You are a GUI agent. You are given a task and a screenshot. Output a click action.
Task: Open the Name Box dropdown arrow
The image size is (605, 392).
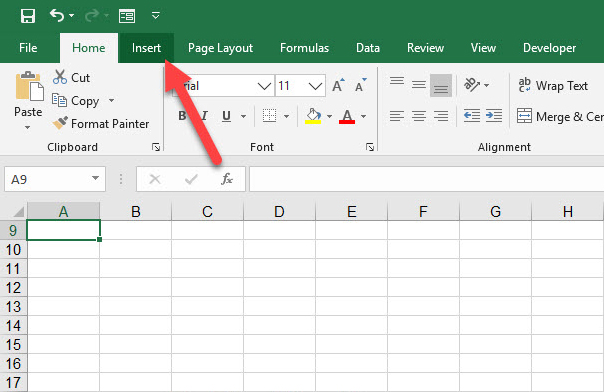click(95, 178)
